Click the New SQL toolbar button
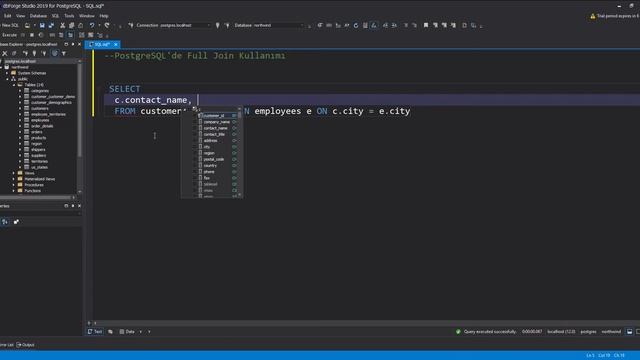 coord(10,25)
